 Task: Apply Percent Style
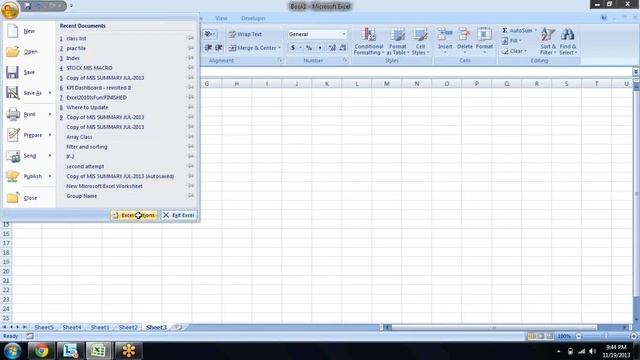tap(309, 48)
